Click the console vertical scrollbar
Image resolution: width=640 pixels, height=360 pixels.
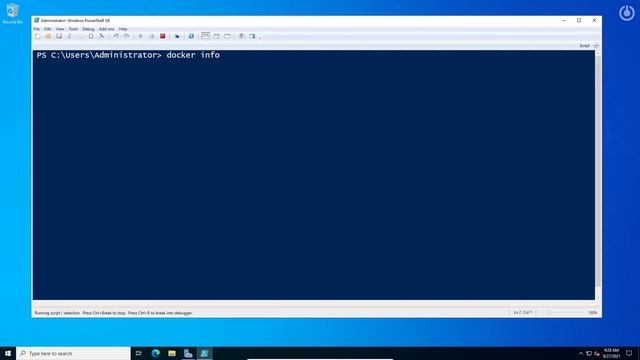pyautogui.click(x=598, y=175)
